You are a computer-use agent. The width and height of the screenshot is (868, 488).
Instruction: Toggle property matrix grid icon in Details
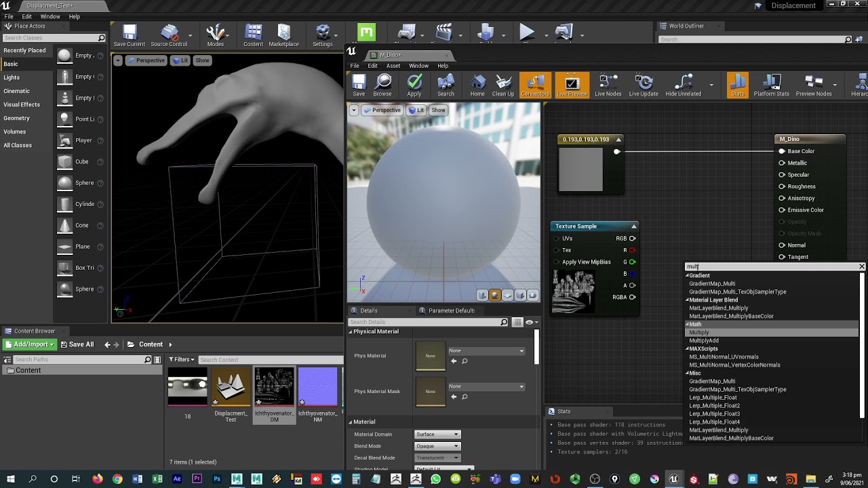pos(517,322)
